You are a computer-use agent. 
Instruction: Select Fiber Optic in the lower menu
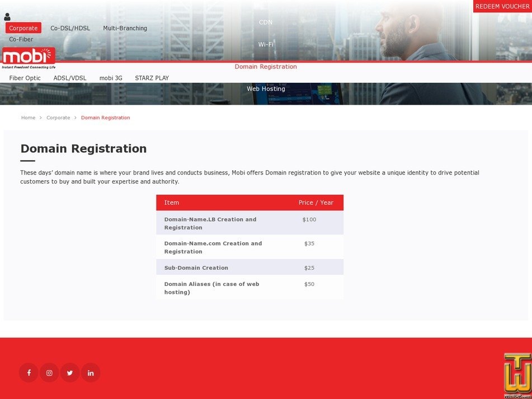click(24, 78)
